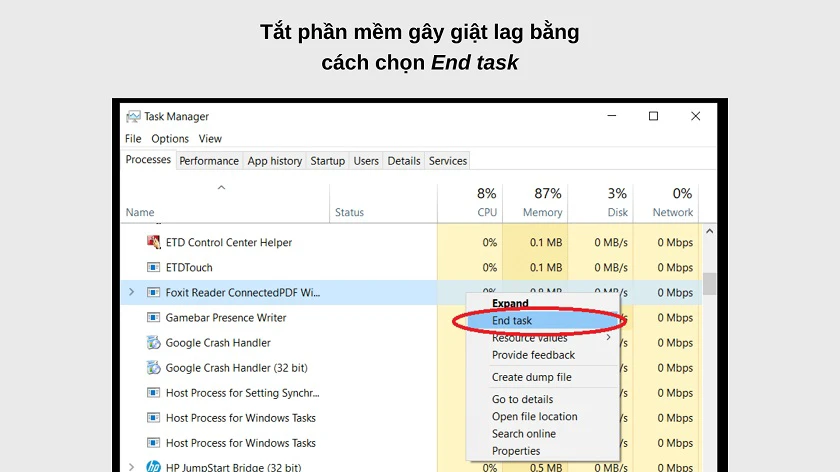The height and width of the screenshot is (472, 840).
Task: Select the ETDTouch process row
Action: [x=411, y=267]
